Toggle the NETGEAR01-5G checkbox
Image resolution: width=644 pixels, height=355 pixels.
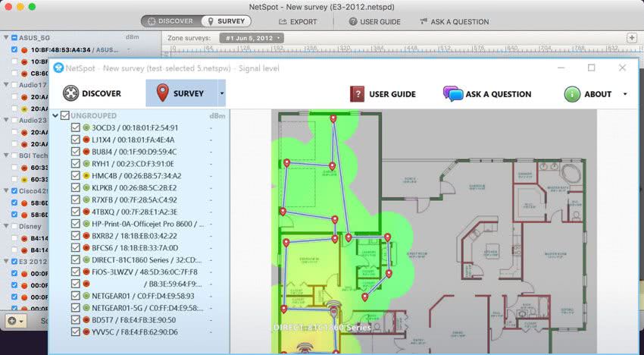tap(75, 307)
